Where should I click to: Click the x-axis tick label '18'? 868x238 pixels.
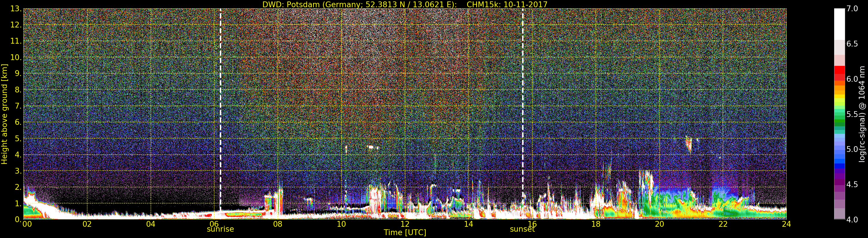[x=596, y=224]
